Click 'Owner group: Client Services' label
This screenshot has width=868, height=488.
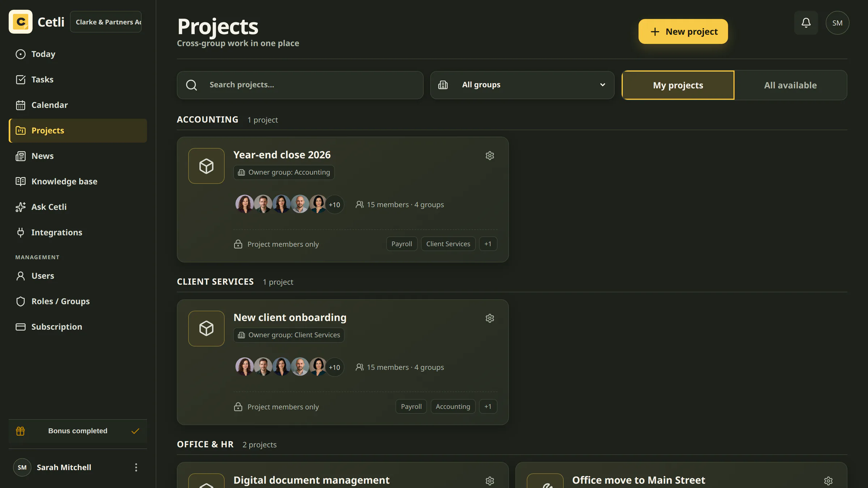289,335
